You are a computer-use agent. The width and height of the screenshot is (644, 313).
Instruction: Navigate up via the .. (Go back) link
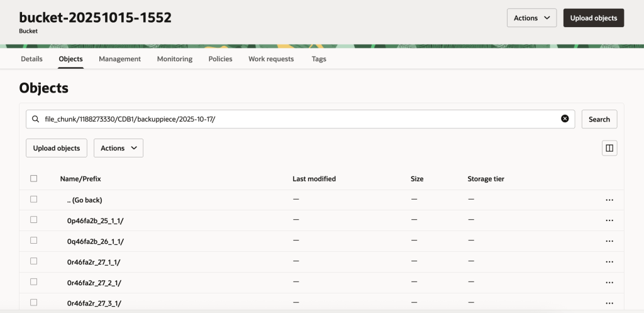pos(84,200)
